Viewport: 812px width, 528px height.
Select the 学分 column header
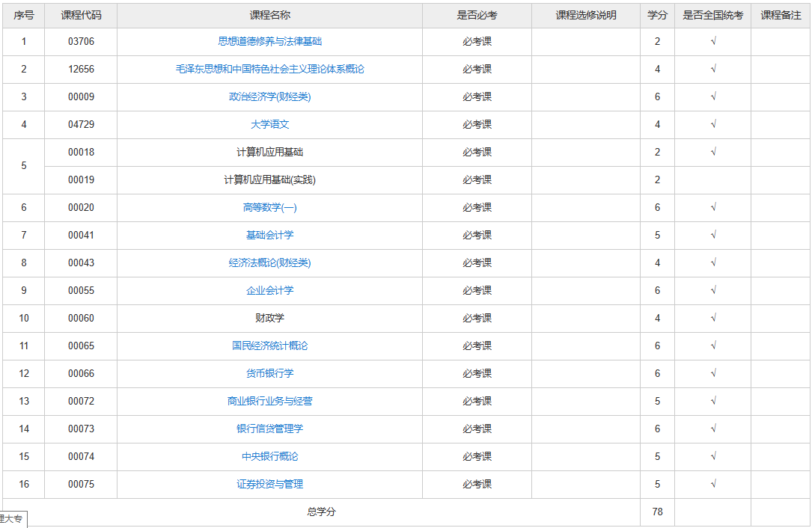coord(656,14)
